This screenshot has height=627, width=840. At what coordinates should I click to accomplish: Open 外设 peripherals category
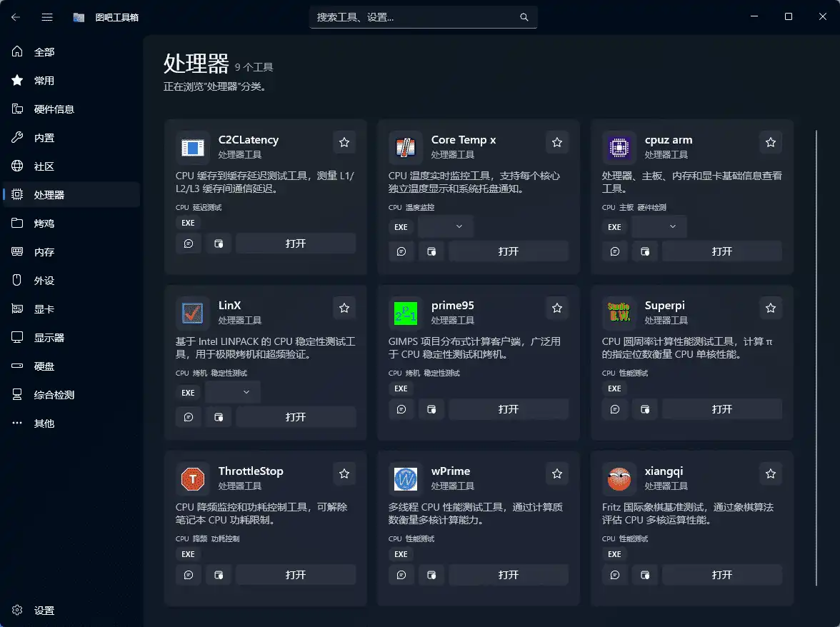71,281
